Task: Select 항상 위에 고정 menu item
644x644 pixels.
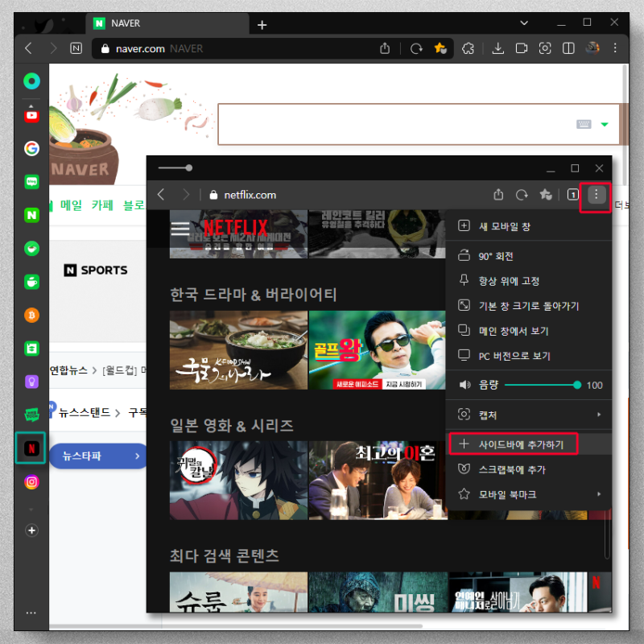Action: click(x=529, y=281)
